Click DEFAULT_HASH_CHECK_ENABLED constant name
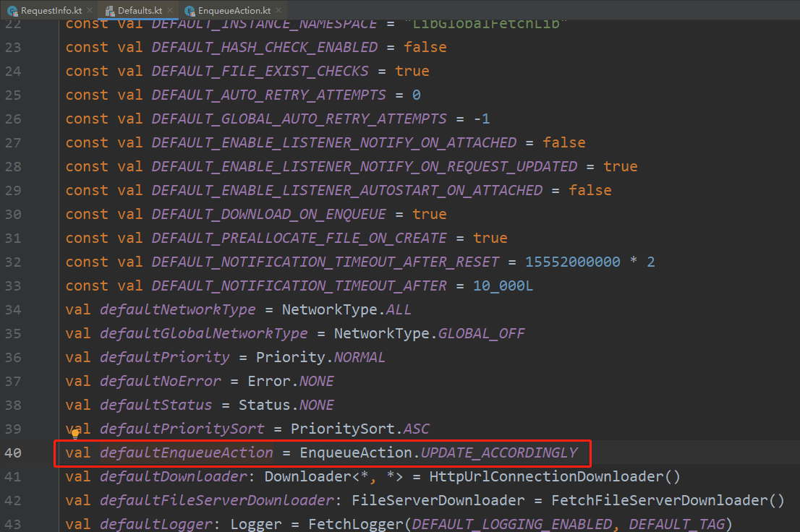The image size is (800, 532). click(264, 48)
